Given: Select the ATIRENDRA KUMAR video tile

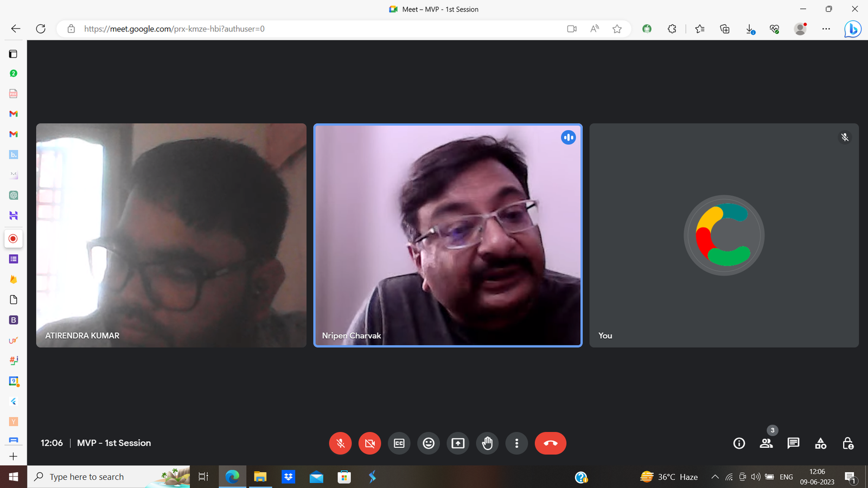Looking at the screenshot, I should [x=171, y=235].
